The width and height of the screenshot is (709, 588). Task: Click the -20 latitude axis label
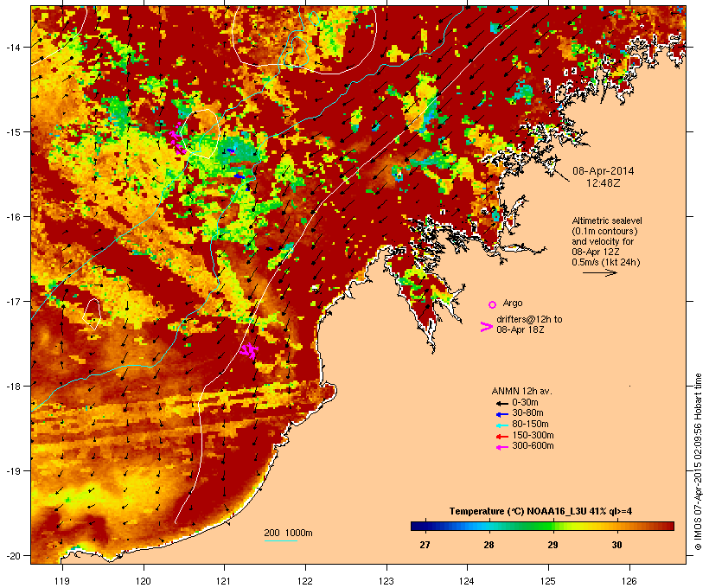click(x=13, y=555)
